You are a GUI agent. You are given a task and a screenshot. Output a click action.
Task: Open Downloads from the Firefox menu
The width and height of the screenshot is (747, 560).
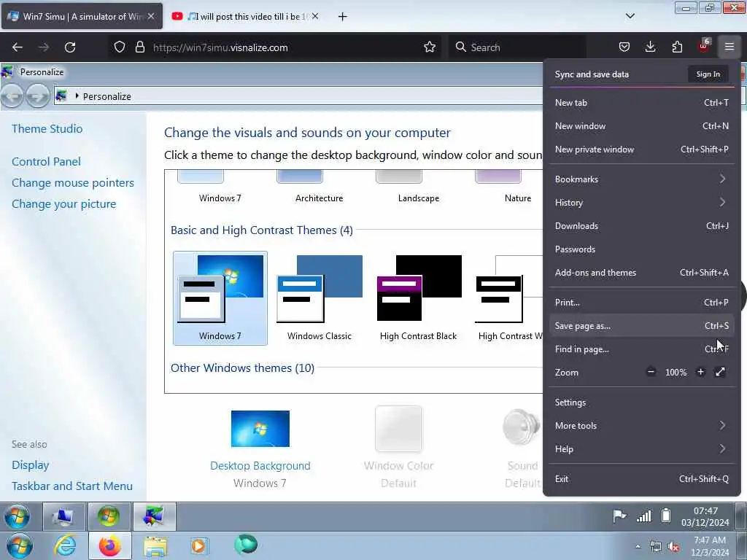coord(642,226)
